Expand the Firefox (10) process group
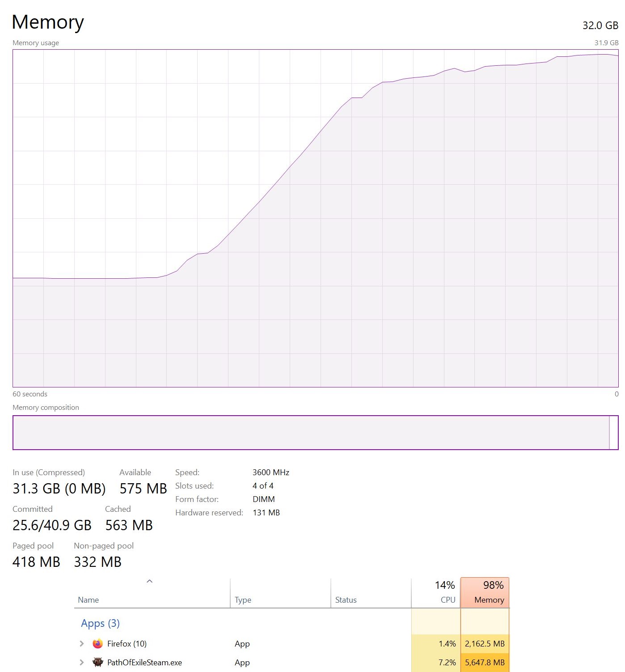Image resolution: width=625 pixels, height=672 pixels. click(x=81, y=643)
